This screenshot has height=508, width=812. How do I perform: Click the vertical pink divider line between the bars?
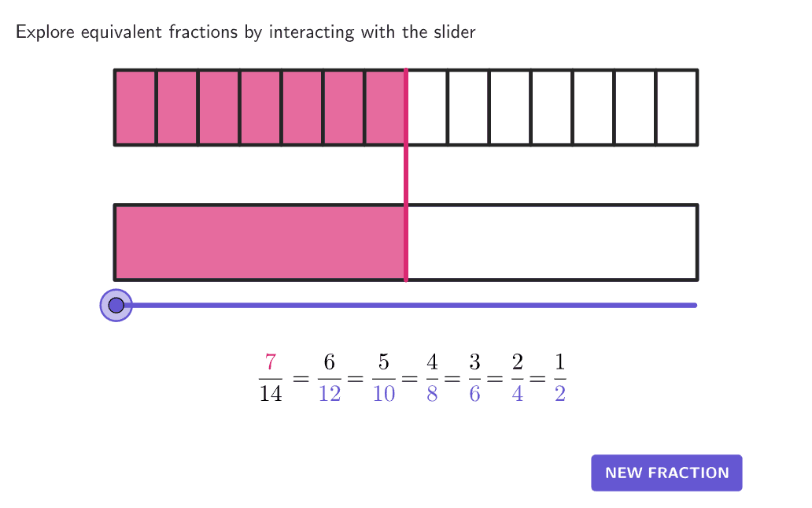406,175
